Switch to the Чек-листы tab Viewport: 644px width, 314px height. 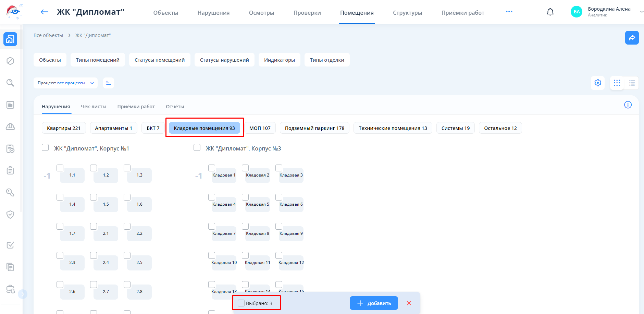click(x=94, y=107)
